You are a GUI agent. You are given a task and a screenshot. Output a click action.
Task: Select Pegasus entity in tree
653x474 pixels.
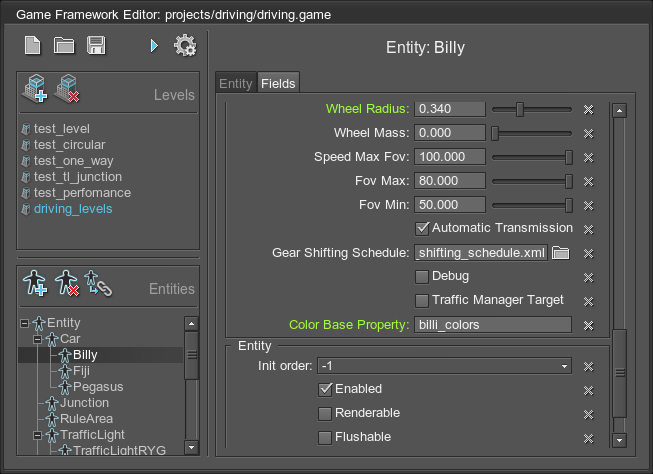(x=98, y=387)
